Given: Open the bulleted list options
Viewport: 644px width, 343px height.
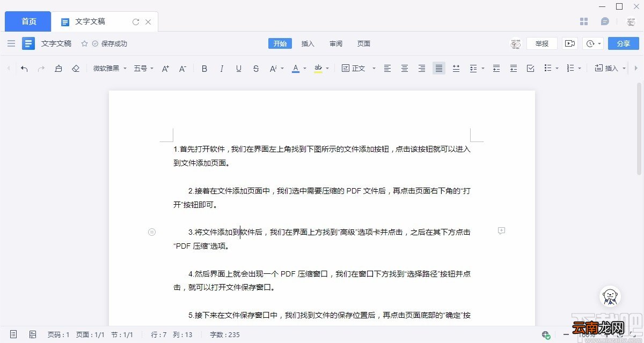Looking at the screenshot, I should tap(551, 69).
